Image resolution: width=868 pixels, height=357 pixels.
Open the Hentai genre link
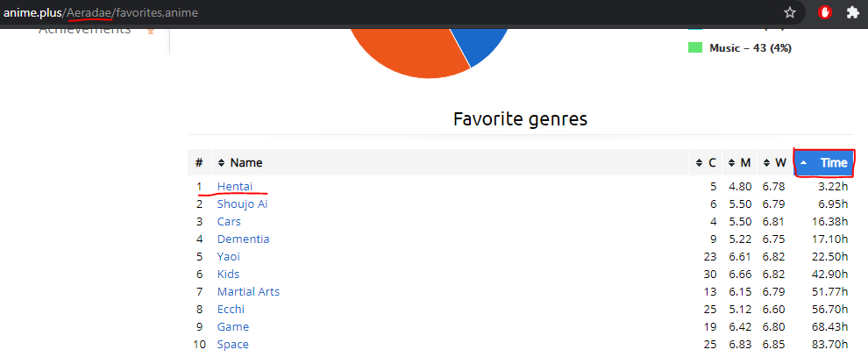tap(235, 187)
